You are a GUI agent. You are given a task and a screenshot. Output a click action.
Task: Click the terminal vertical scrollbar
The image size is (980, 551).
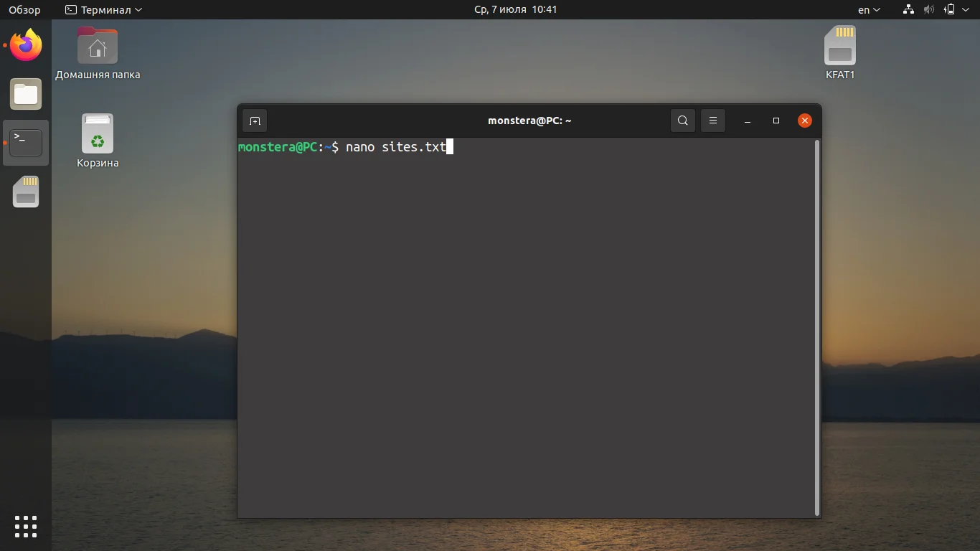(x=817, y=327)
